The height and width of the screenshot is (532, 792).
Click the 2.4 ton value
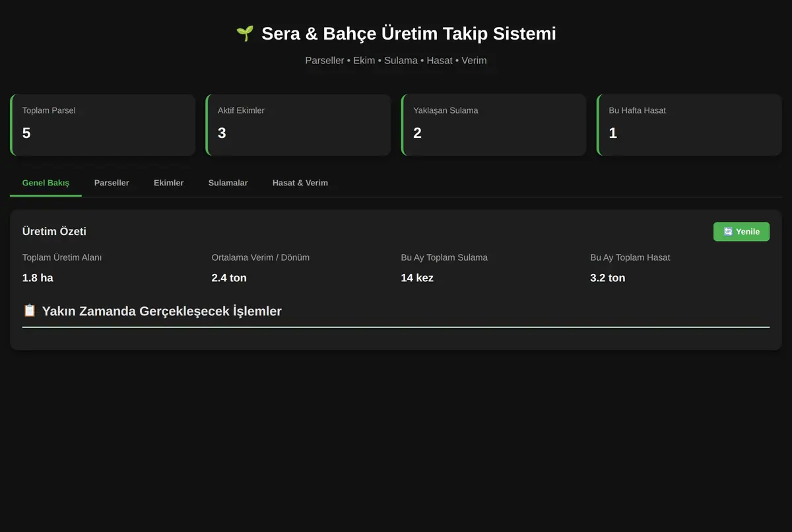click(x=229, y=278)
